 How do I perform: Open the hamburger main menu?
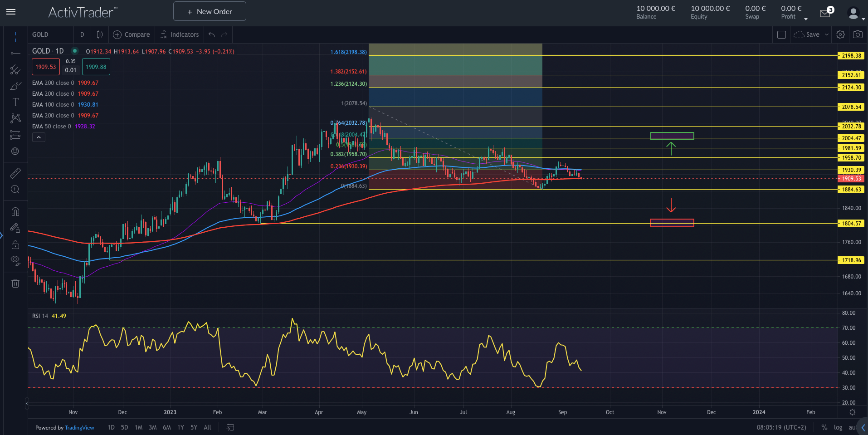pos(11,12)
